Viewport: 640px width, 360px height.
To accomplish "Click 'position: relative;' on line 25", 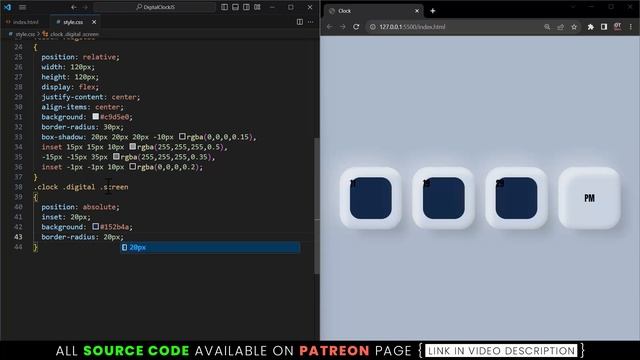I will tap(80, 57).
